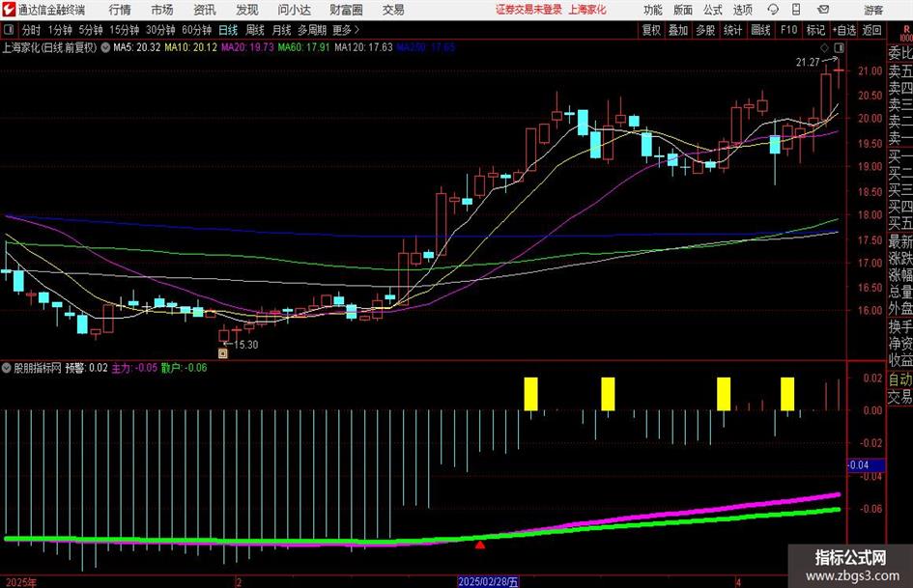
Task: Click the 21.27 high price label
Action: [x=809, y=62]
